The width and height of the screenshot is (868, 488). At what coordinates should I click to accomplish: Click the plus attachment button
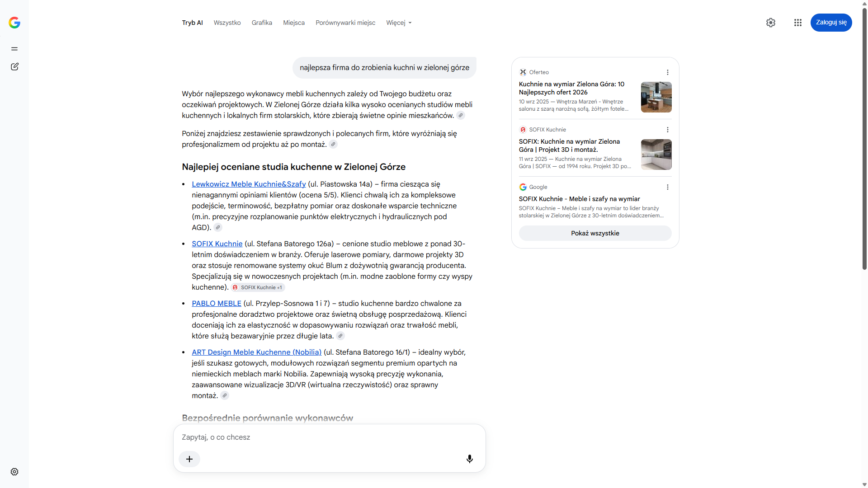tap(189, 459)
